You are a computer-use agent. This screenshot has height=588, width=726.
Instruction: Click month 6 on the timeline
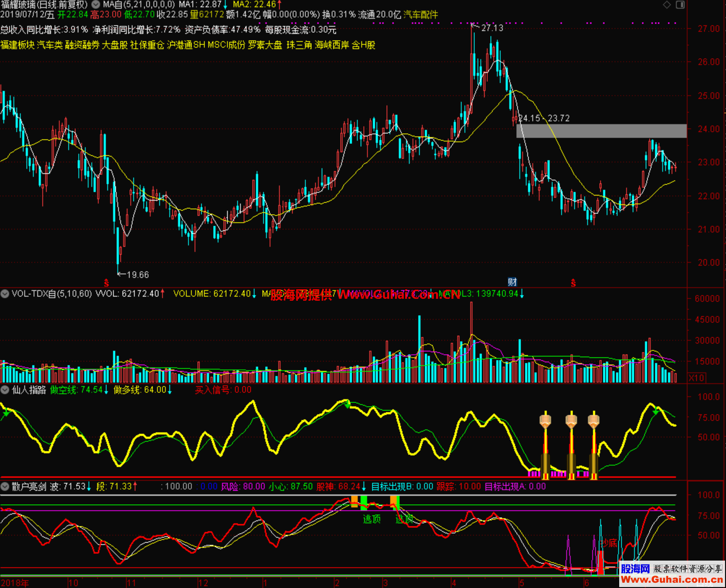[x=586, y=583]
